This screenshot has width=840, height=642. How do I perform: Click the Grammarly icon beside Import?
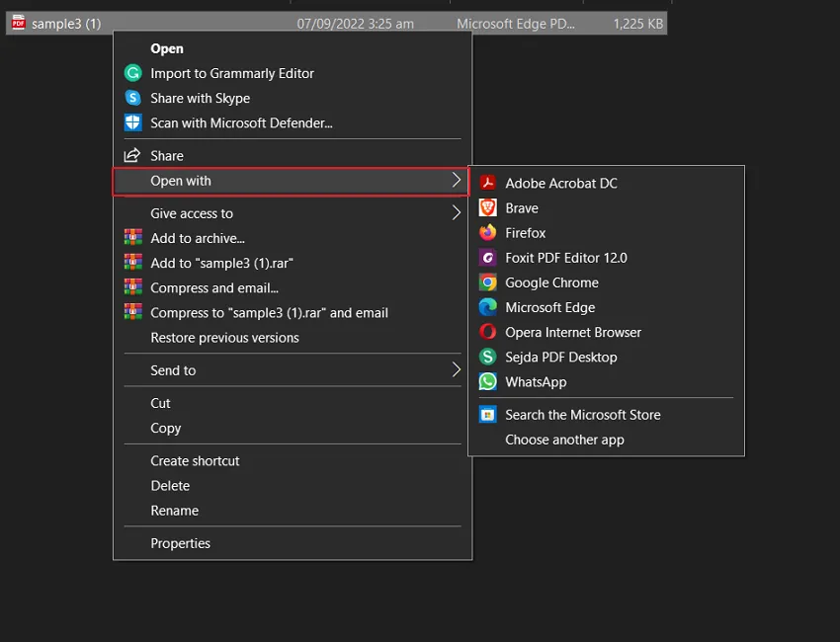tap(133, 73)
